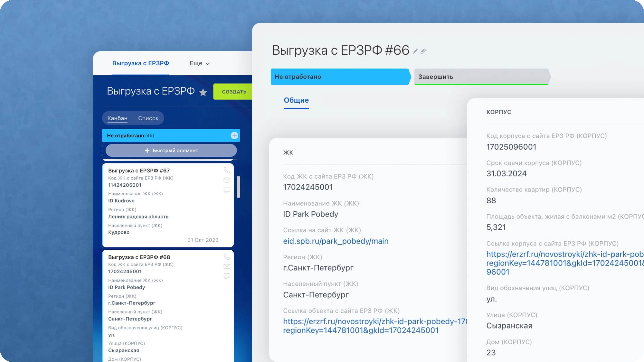The image size is (644, 362).
Task: Click the phone icon on card #68
Action: pos(227,256)
